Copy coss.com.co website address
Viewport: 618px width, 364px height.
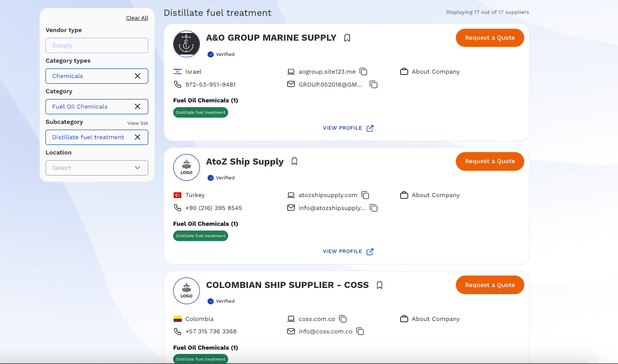click(x=343, y=319)
